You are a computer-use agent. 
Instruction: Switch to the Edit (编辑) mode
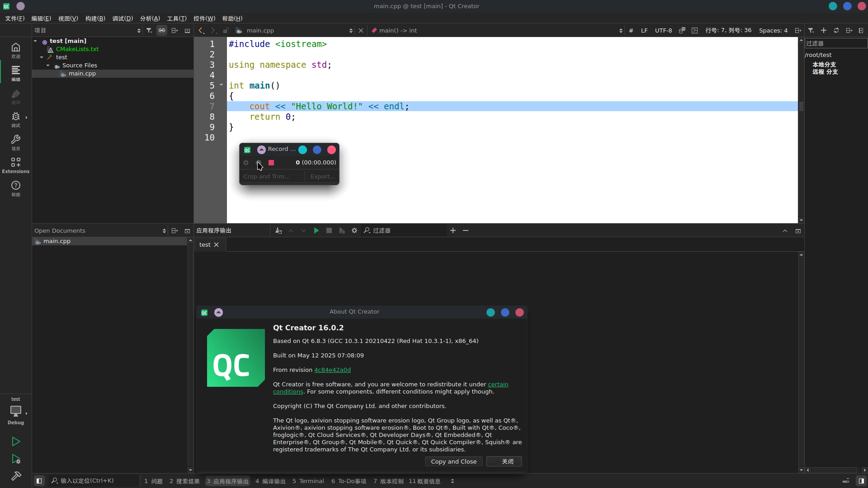16,73
